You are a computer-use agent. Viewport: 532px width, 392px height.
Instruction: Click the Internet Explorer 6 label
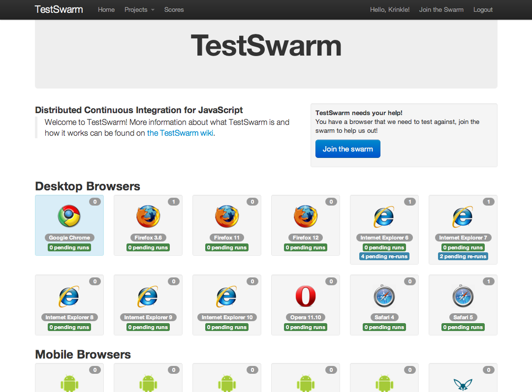(x=384, y=238)
